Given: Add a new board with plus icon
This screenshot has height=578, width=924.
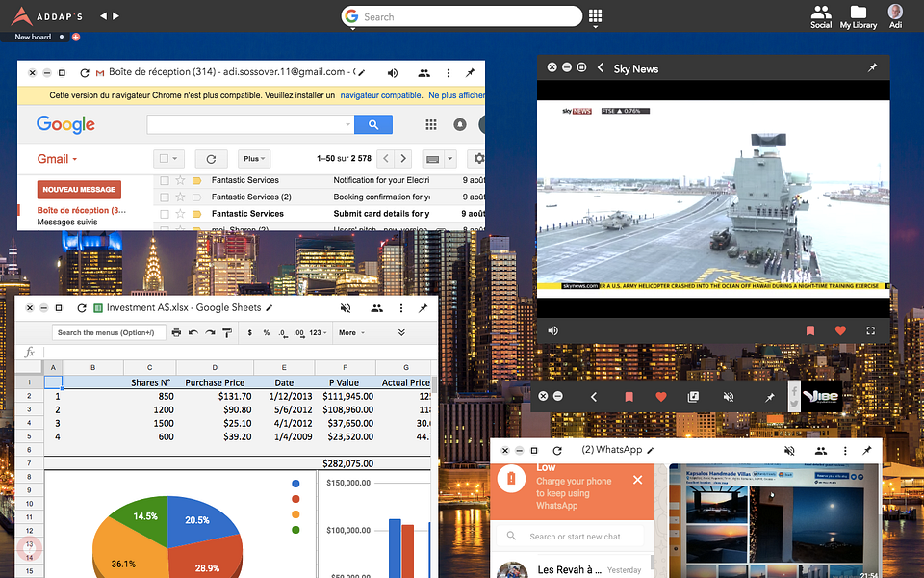Looking at the screenshot, I should click(x=76, y=37).
